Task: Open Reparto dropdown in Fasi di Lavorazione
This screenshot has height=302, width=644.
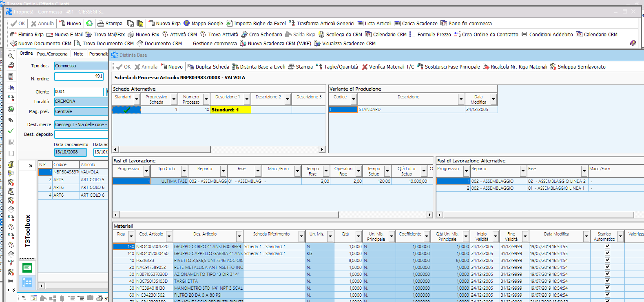Action: (x=224, y=171)
